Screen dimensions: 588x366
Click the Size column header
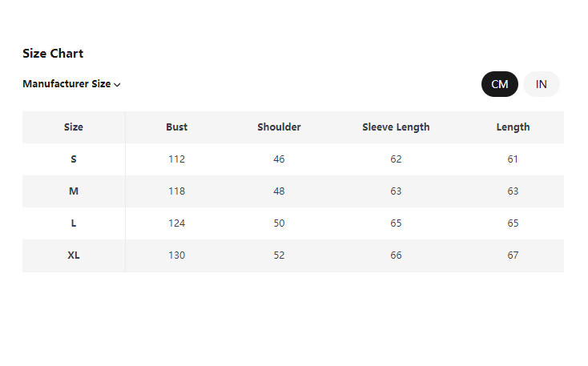click(x=74, y=127)
